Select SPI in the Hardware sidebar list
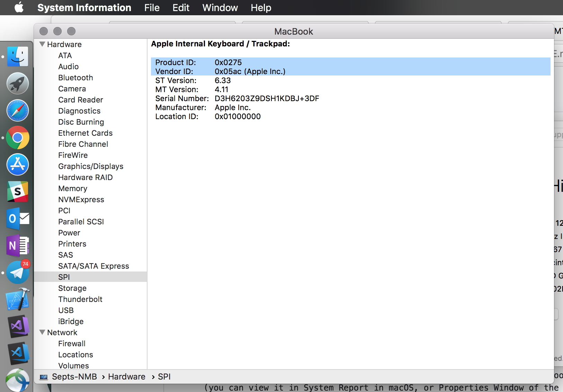563x392 pixels. [x=90, y=277]
